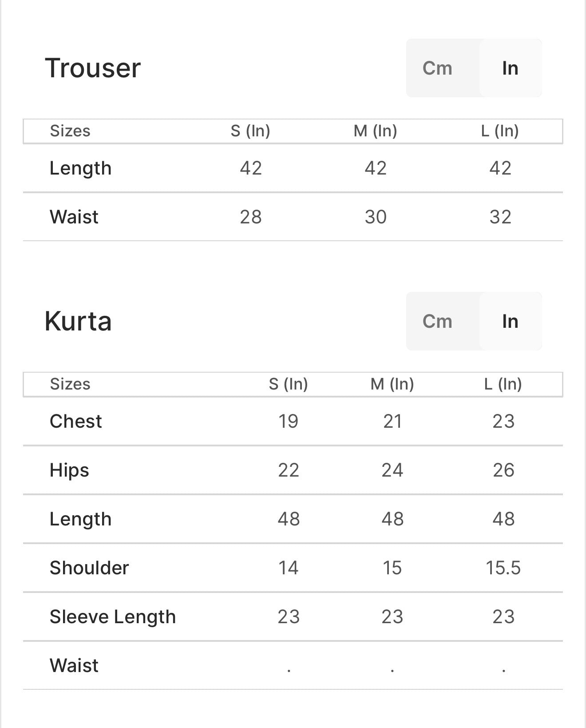Image resolution: width=586 pixels, height=728 pixels.
Task: Select the Trouser M (In) column header
Action: point(375,131)
